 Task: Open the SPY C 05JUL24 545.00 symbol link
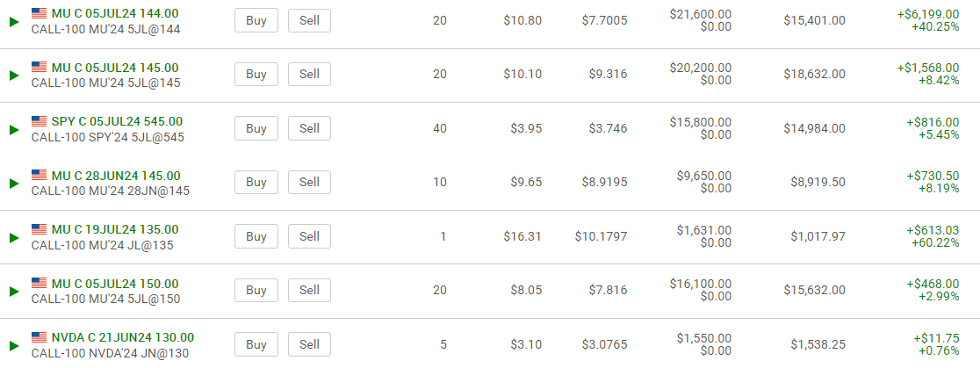tap(117, 121)
